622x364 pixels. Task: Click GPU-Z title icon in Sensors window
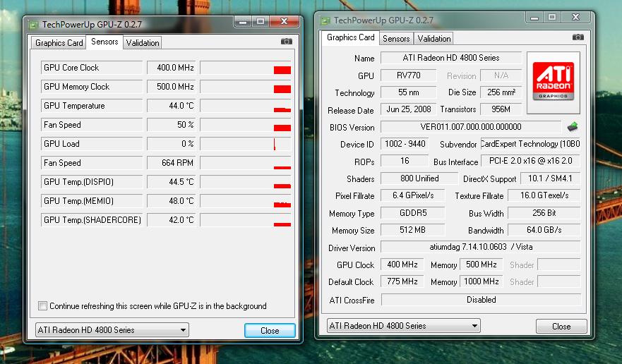[x=34, y=25]
